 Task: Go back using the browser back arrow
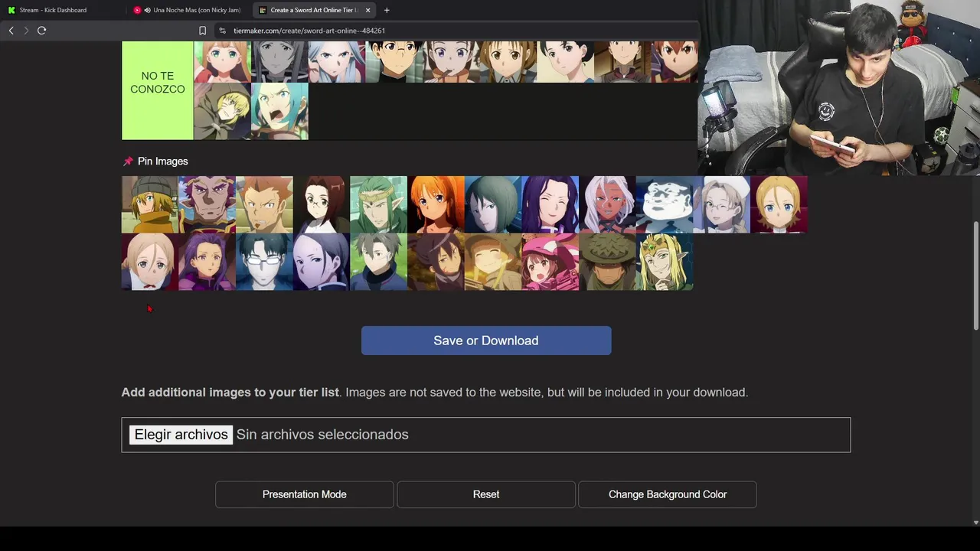tap(11, 31)
